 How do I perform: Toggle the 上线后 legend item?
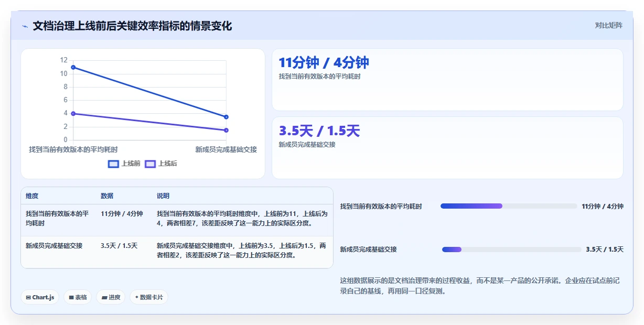tap(161, 164)
